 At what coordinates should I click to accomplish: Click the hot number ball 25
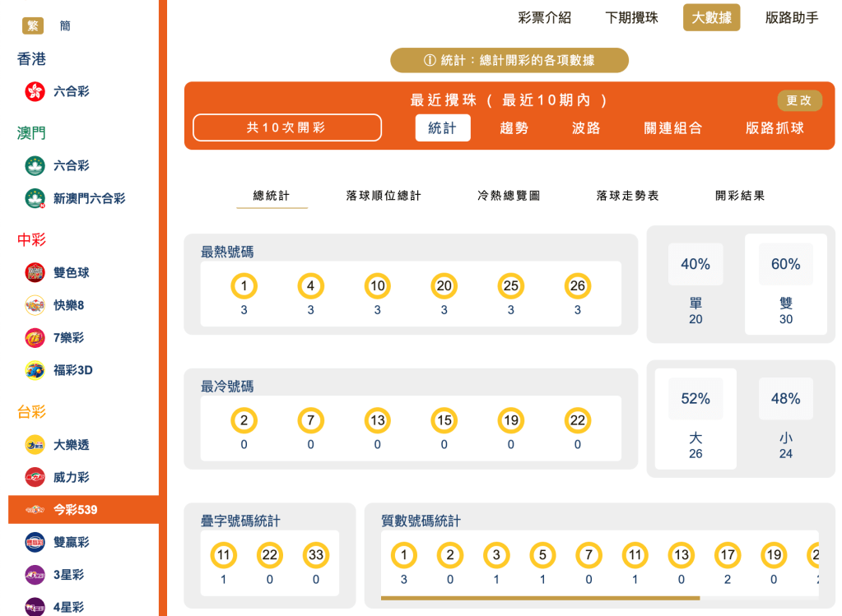510,286
